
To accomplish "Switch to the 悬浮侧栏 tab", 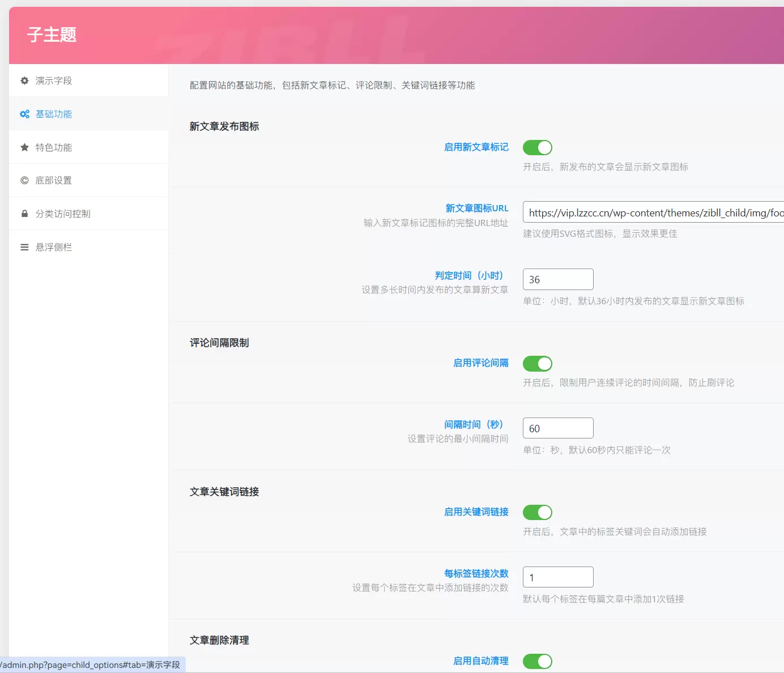I will [x=88, y=247].
